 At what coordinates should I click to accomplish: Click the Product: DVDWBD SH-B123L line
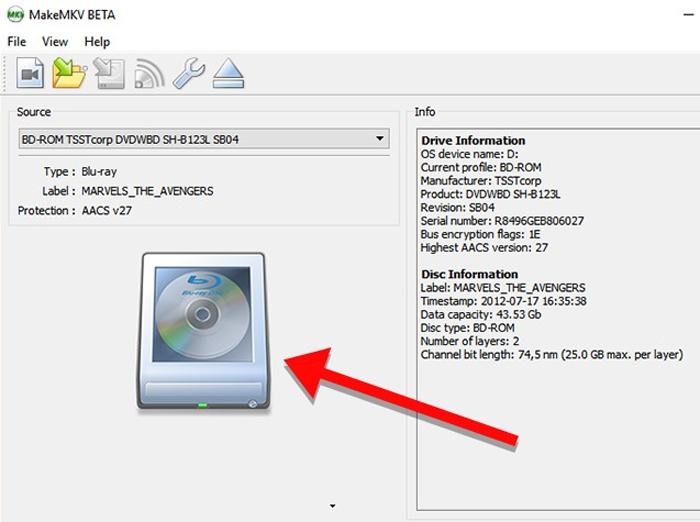490,194
